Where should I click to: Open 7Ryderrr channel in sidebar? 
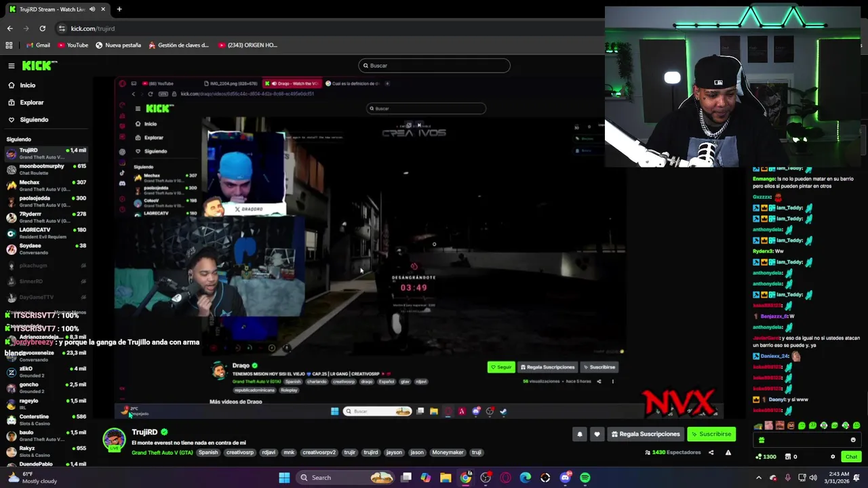[46, 217]
